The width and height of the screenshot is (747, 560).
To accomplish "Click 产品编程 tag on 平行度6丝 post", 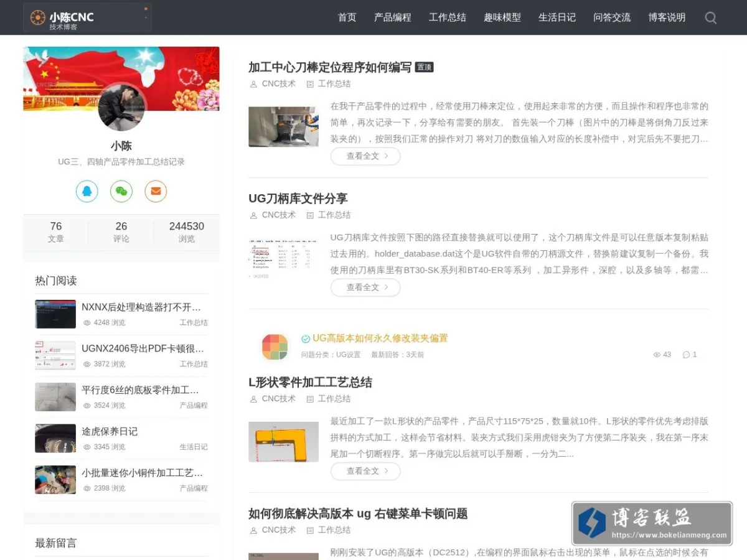I will [194, 406].
